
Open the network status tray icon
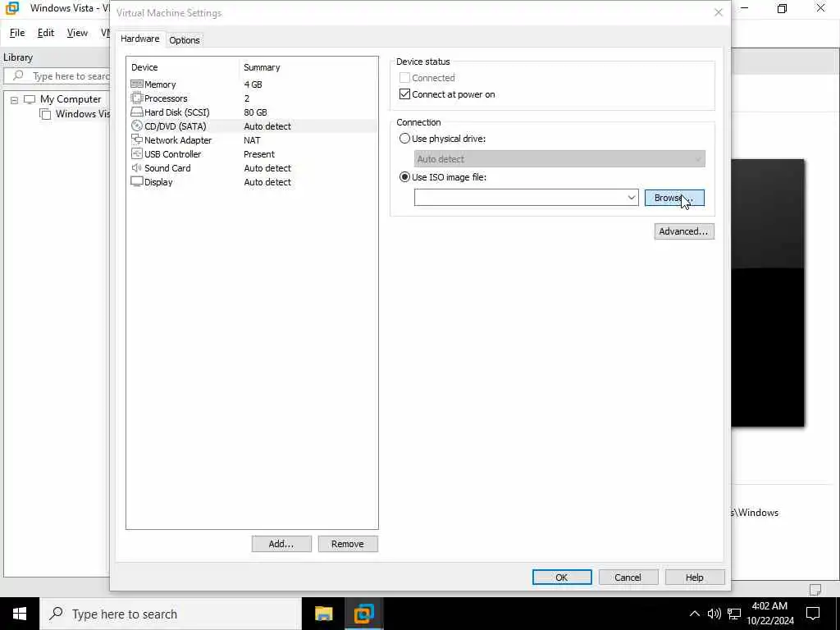tap(734, 614)
